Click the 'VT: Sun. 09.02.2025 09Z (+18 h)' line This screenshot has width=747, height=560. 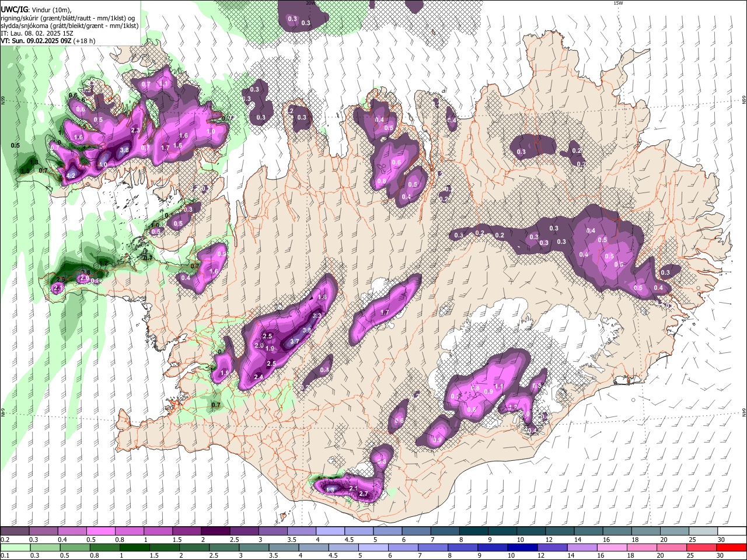(x=48, y=41)
